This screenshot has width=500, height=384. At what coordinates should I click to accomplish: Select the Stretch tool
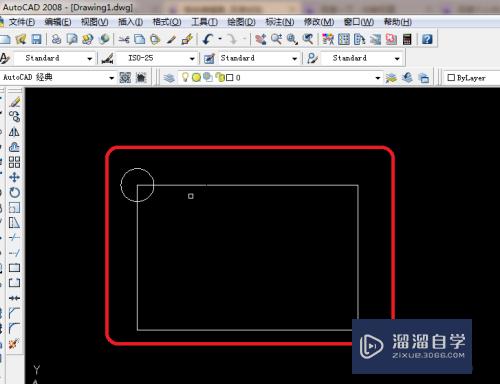15,222
